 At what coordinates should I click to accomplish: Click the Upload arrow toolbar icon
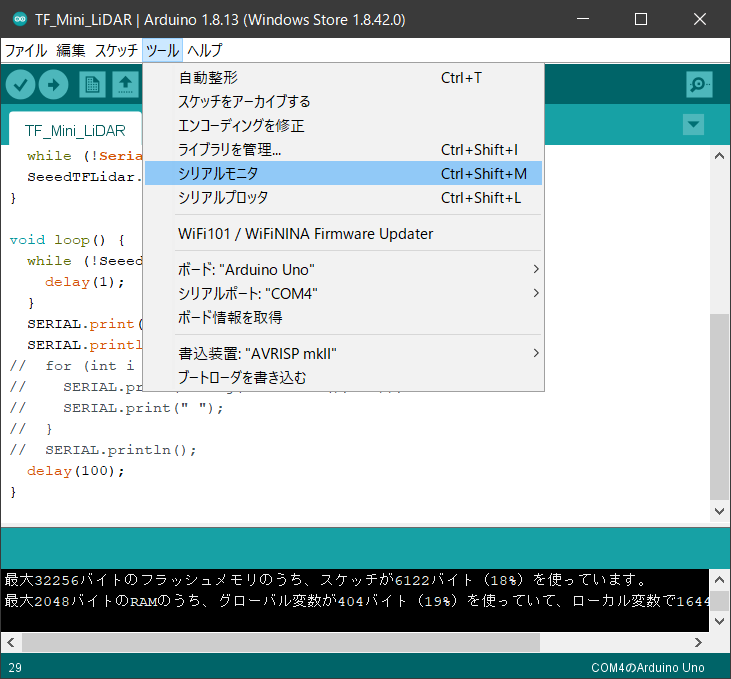(54, 85)
